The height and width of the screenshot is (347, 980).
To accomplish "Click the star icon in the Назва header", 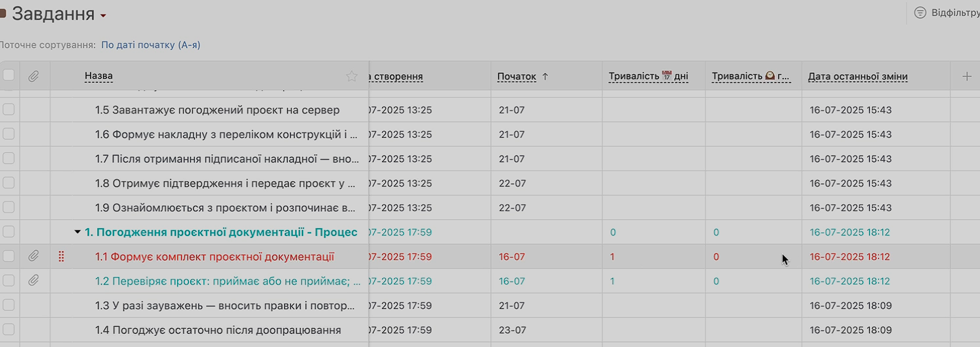I will tap(352, 76).
